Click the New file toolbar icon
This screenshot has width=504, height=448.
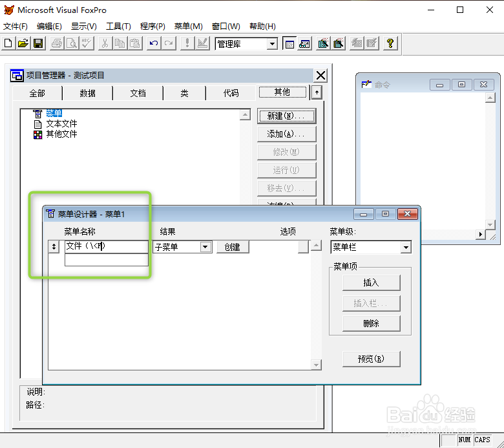(x=8, y=43)
